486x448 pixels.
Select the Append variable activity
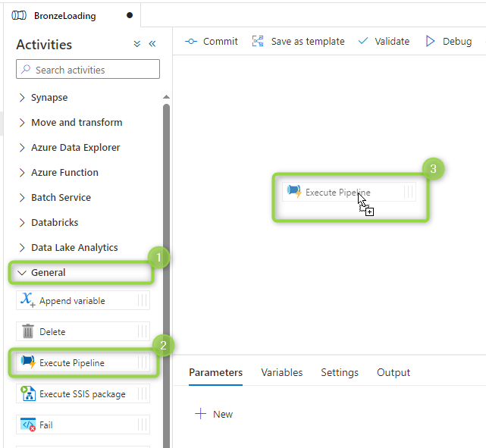click(x=83, y=300)
